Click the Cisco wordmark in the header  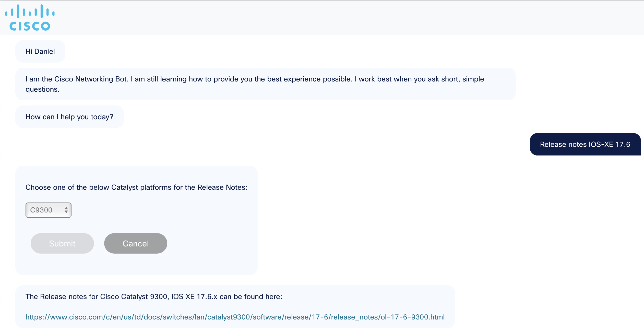click(30, 26)
